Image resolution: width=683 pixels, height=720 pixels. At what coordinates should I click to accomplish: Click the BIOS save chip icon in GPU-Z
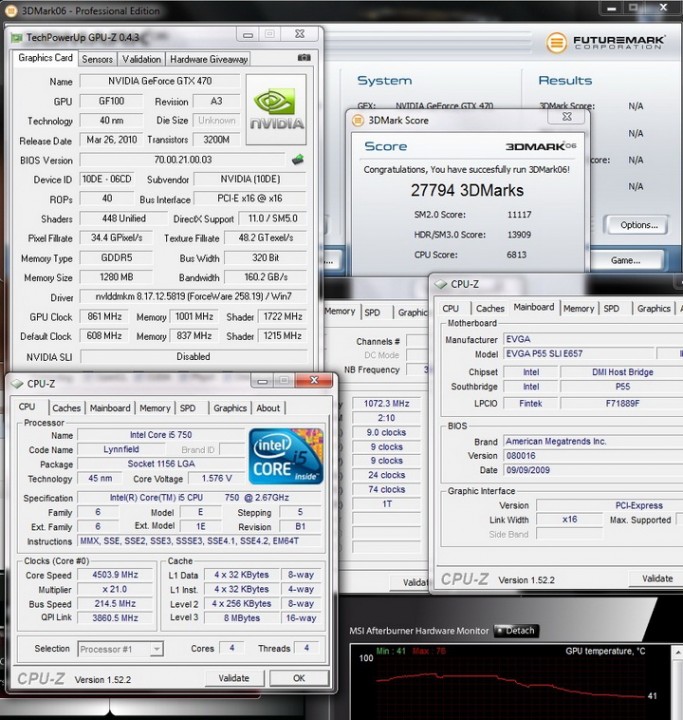[x=298, y=159]
